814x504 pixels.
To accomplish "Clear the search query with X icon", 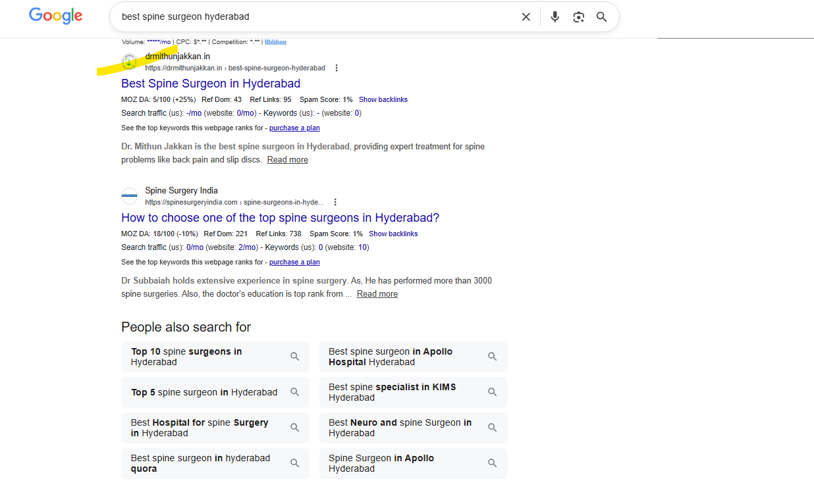I will click(x=526, y=17).
